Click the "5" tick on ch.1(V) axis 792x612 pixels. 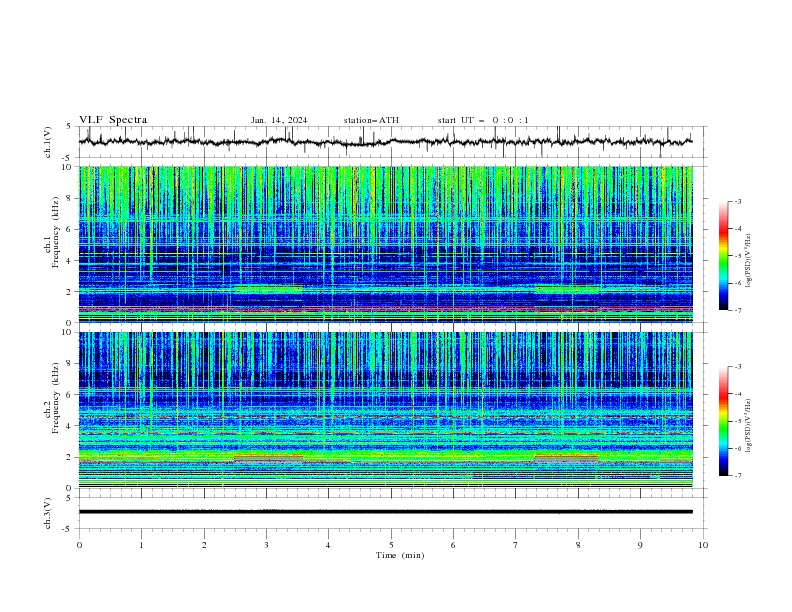click(x=70, y=127)
